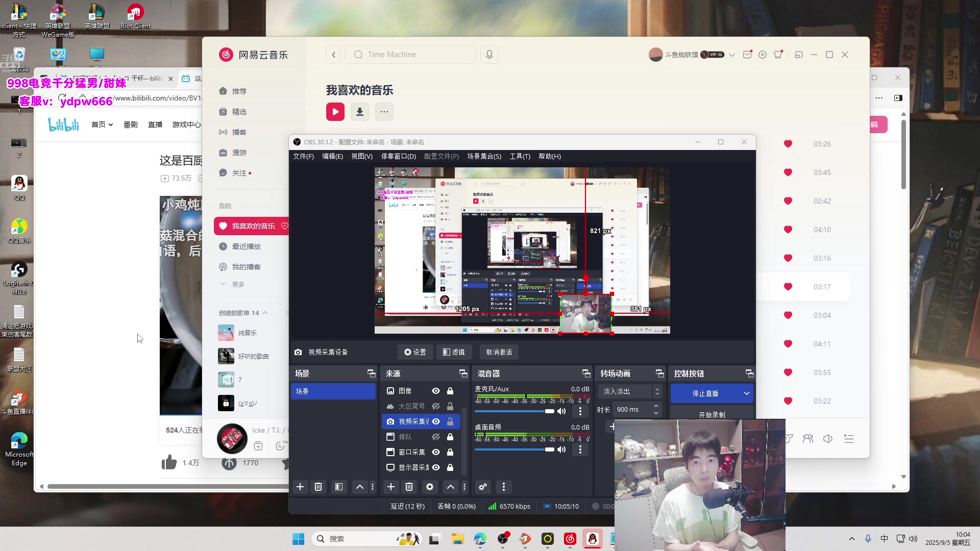Undock the 控制按钮 panel
Viewport: 980px width, 551px height.
(749, 373)
